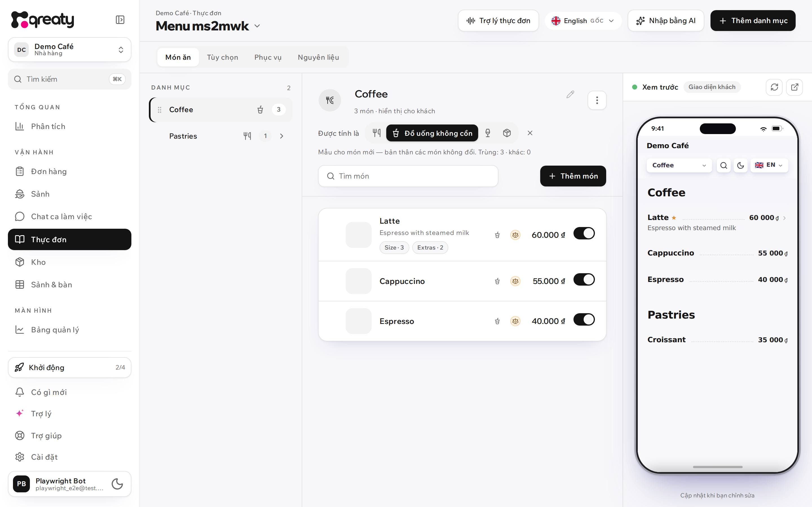Click the dark mode moon icon in phone preview
The height and width of the screenshot is (507, 812).
[x=741, y=165]
